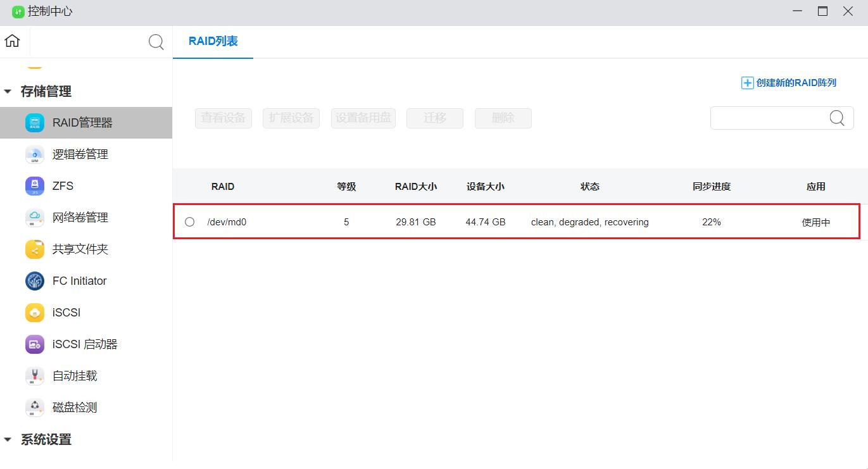Image resolution: width=868 pixels, height=469 pixels.
Task: Open FC Initiator icon in sidebar
Action: tap(35, 281)
